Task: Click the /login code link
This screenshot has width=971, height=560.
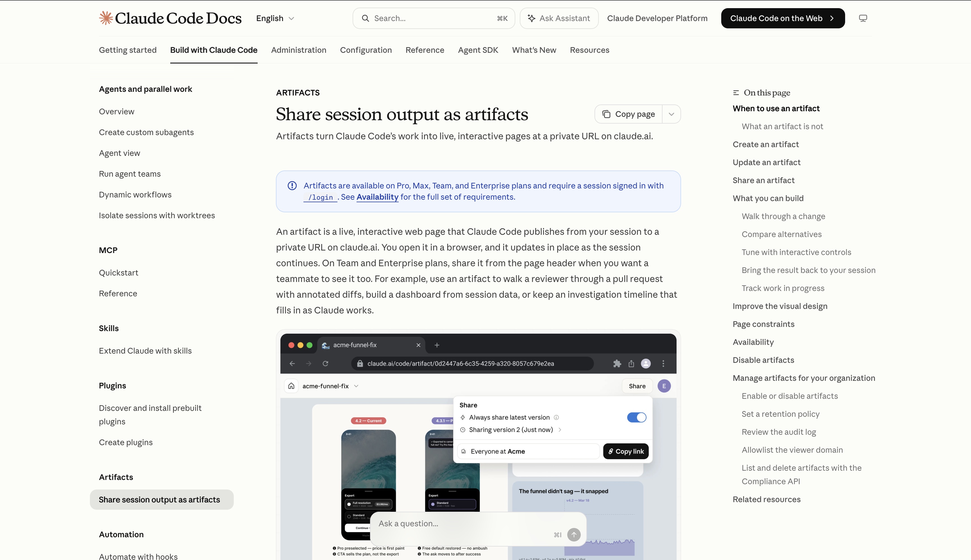Action: tap(321, 197)
